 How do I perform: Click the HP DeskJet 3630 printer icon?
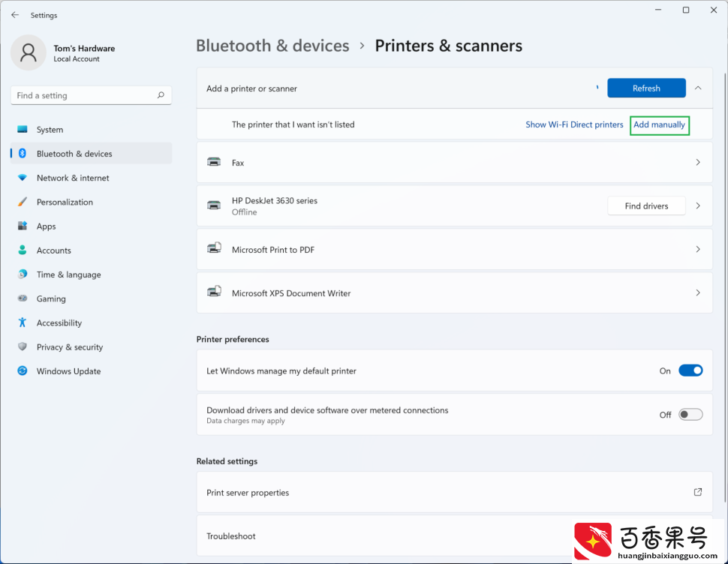tap(214, 205)
